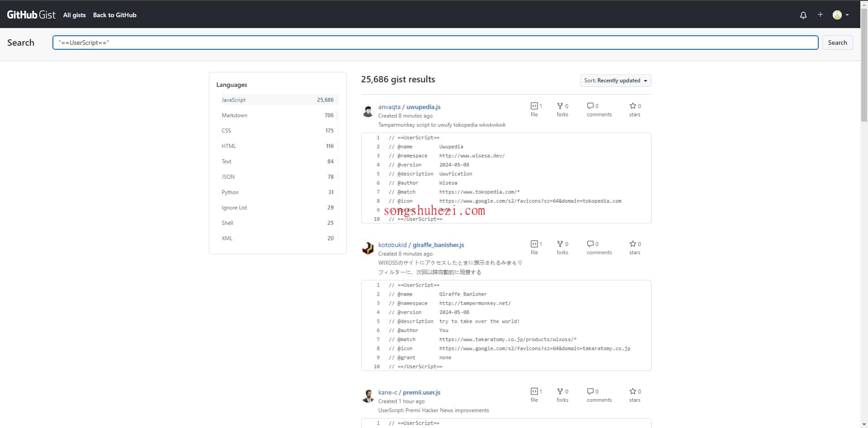Screen dimensions: 868x428
Task: Open the notifications bell icon
Action: (803, 15)
